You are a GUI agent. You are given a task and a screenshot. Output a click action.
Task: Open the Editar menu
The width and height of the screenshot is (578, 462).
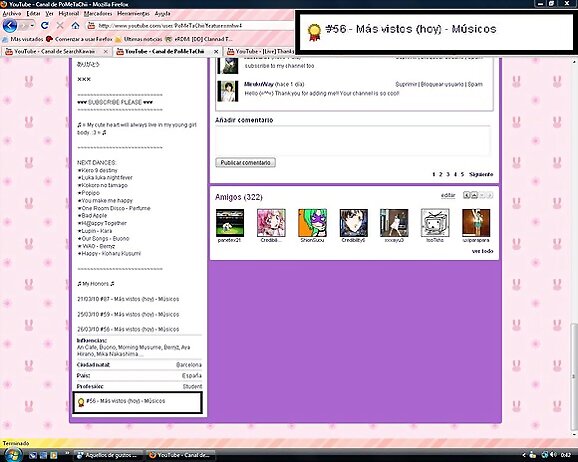33,13
